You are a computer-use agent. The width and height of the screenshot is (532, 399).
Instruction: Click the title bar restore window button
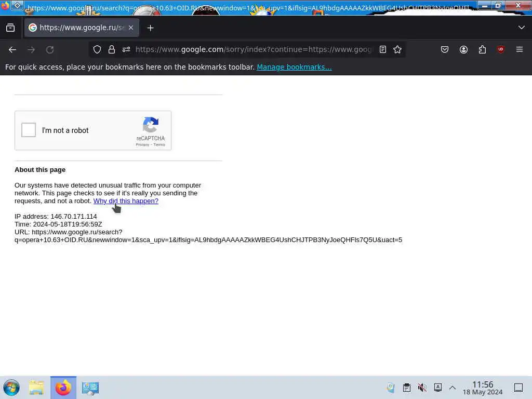498,5
